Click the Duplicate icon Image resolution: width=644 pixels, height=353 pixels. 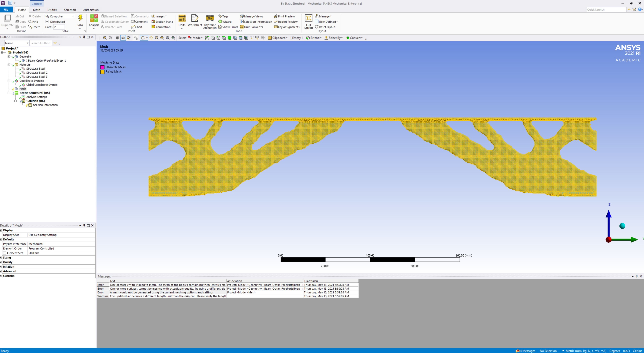tap(8, 18)
